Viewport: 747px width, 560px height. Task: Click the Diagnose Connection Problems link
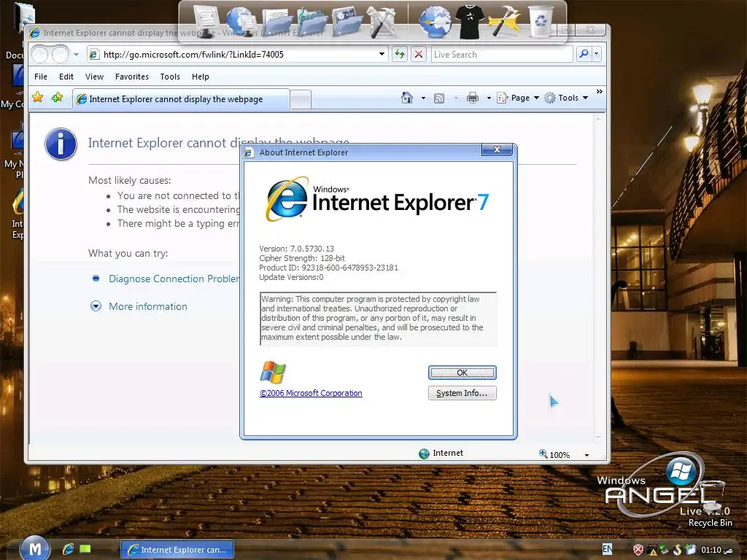[174, 279]
